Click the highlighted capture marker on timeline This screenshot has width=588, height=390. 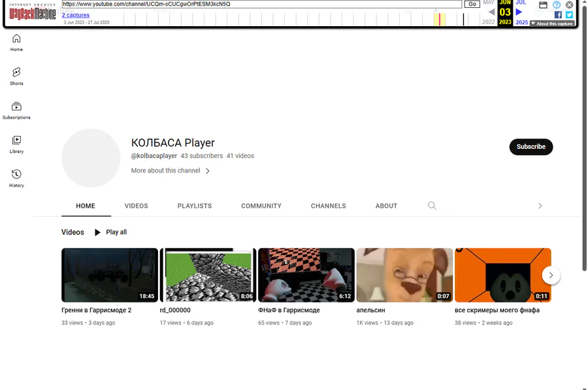click(x=440, y=19)
